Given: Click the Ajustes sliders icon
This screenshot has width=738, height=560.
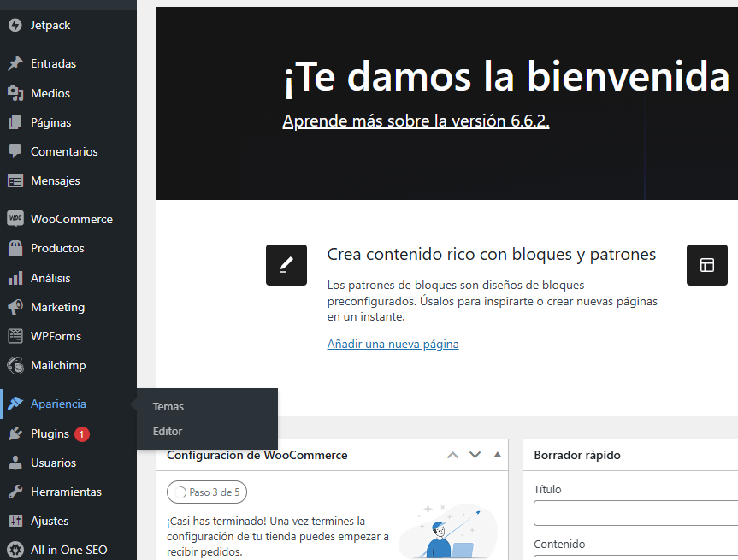Looking at the screenshot, I should tap(15, 521).
